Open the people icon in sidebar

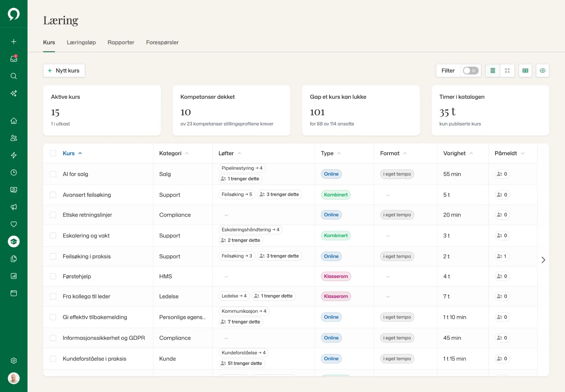[x=14, y=138]
